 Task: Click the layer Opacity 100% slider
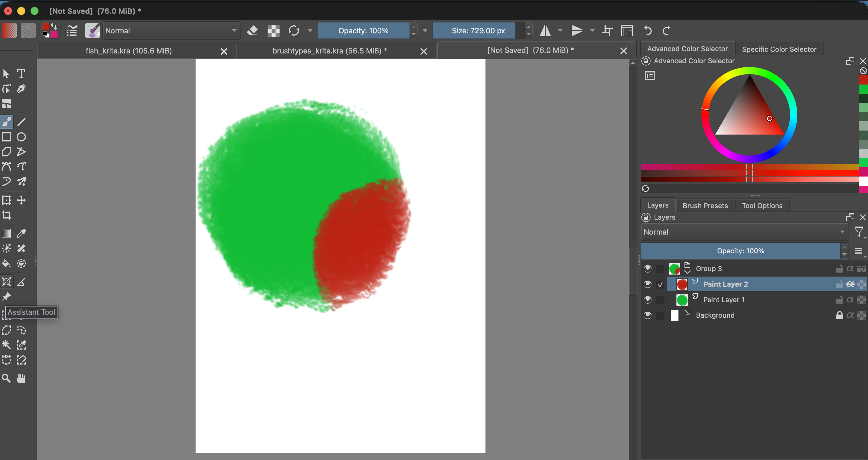[x=740, y=251]
